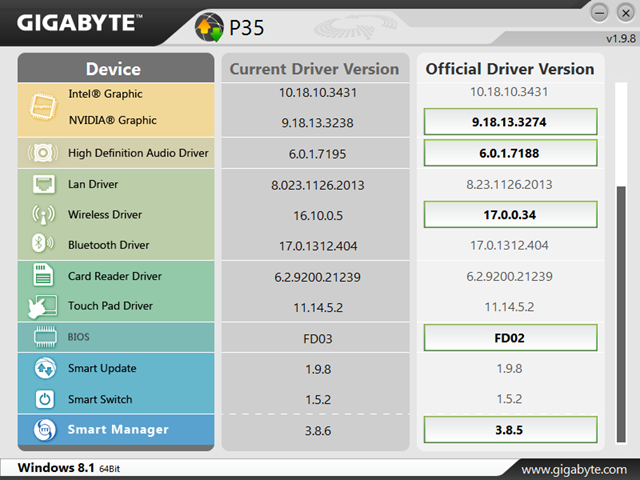Select the Intel® Graphic row label
The width and height of the screenshot is (640, 480).
coord(105,94)
